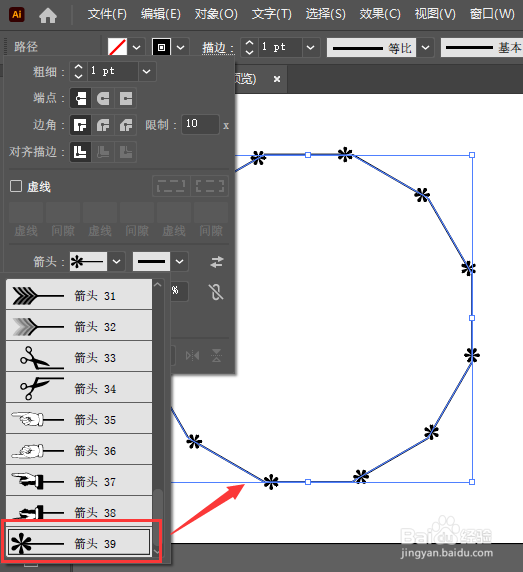Toggle align stroke to center button
The height and width of the screenshot is (572, 523).
pos(80,152)
